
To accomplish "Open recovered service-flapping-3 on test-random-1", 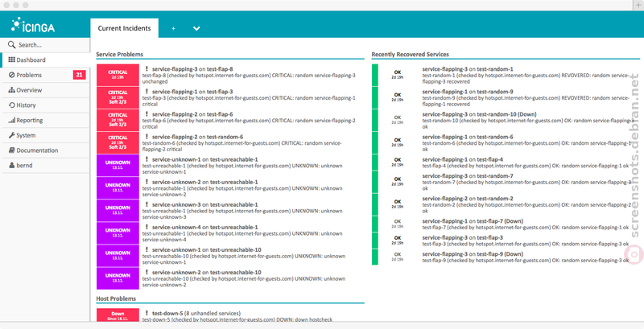I will [x=468, y=69].
